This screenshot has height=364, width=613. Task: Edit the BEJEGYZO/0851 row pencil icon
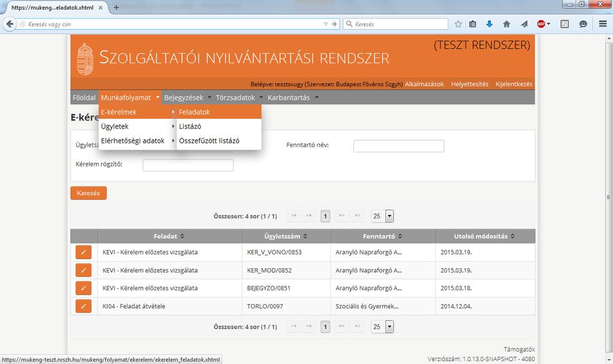click(83, 288)
